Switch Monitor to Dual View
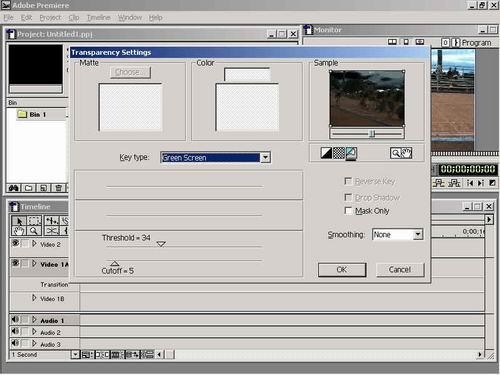500x375 pixels. coord(392,42)
